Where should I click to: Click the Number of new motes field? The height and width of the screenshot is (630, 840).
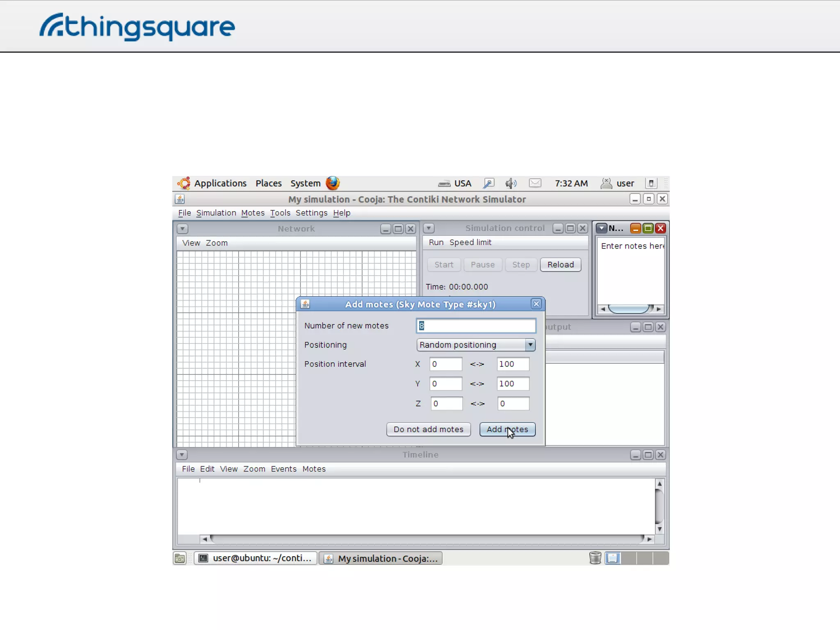(476, 326)
